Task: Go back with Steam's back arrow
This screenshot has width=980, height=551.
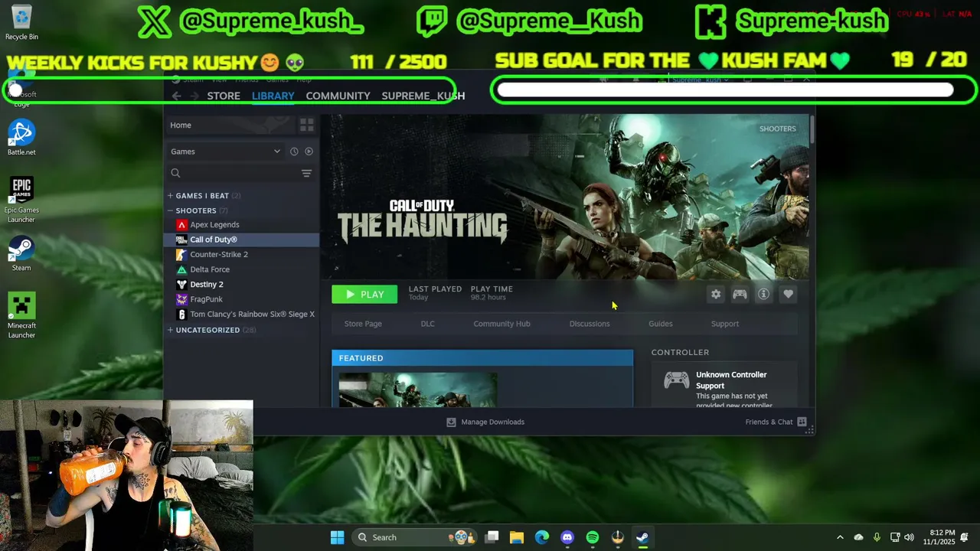Action: pos(176,96)
